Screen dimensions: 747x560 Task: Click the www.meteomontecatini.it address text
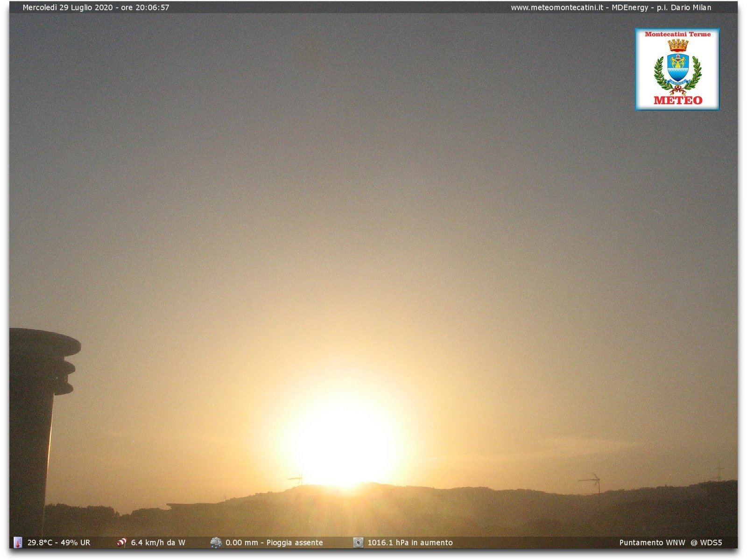(x=557, y=7)
